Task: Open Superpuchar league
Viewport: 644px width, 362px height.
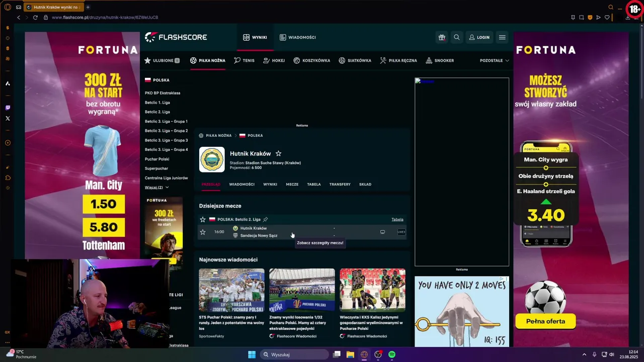Action: tap(156, 168)
